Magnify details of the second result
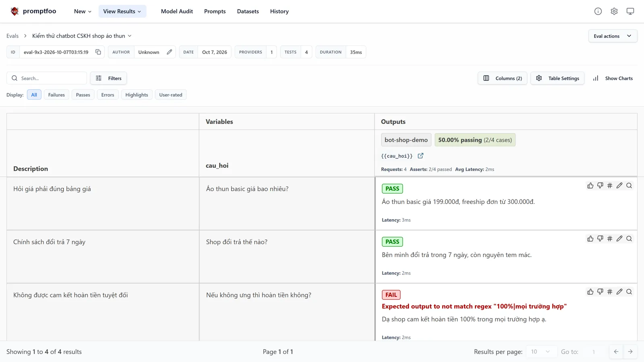This screenshot has width=644, height=362. coord(629,239)
